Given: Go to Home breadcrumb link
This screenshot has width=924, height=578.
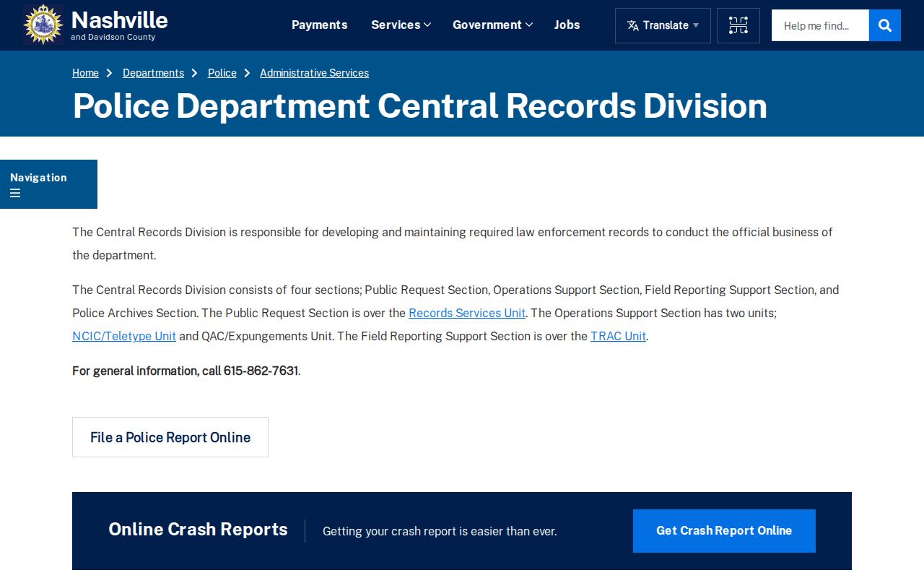Looking at the screenshot, I should 85,73.
